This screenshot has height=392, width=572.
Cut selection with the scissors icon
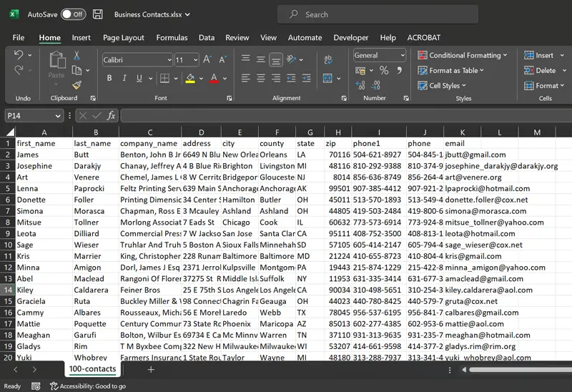pyautogui.click(x=77, y=56)
